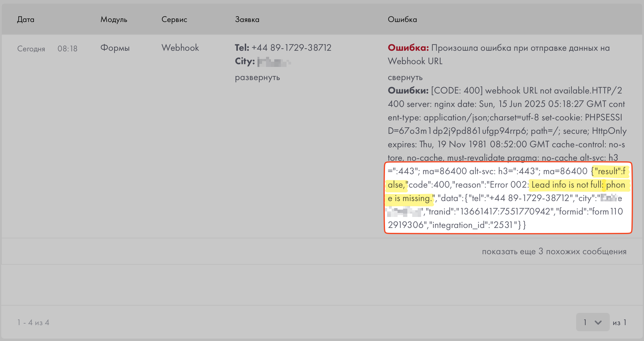Click the 'Сервис' column header

(174, 20)
